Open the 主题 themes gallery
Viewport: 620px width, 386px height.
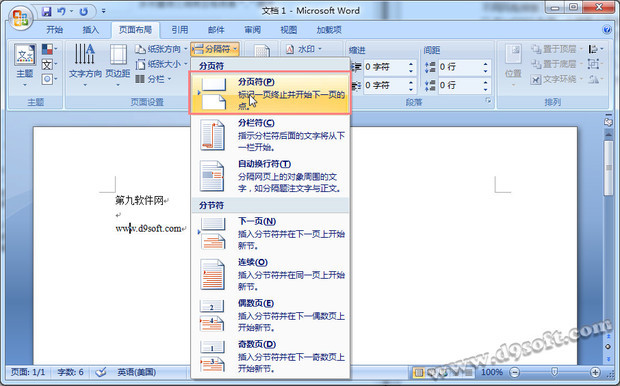pyautogui.click(x=25, y=65)
